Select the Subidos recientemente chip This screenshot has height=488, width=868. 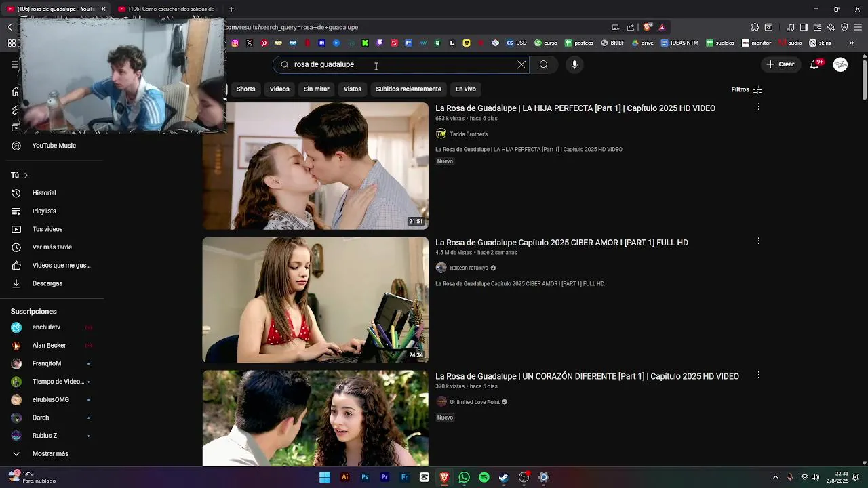click(x=408, y=89)
